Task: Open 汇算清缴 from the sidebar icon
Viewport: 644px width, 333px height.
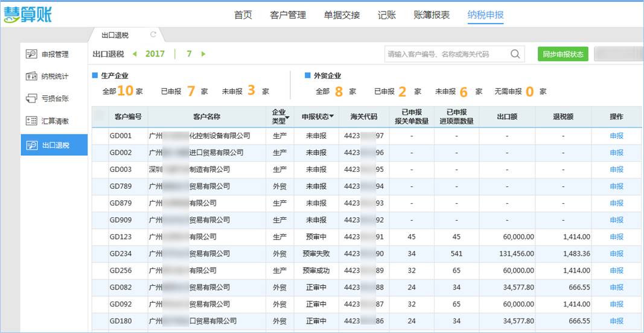Action: point(32,121)
